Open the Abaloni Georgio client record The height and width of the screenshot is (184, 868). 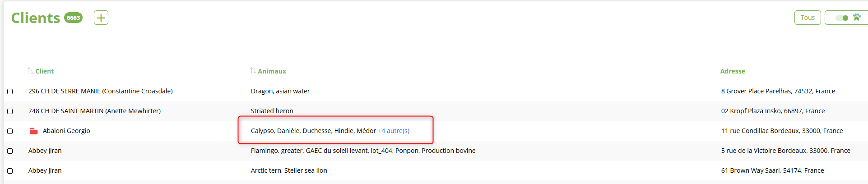pos(66,131)
